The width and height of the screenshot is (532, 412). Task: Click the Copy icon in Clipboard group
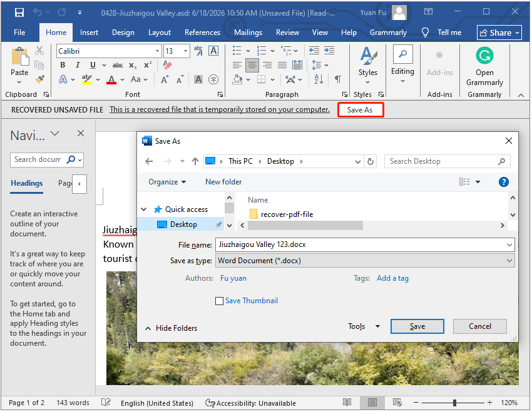39,65
